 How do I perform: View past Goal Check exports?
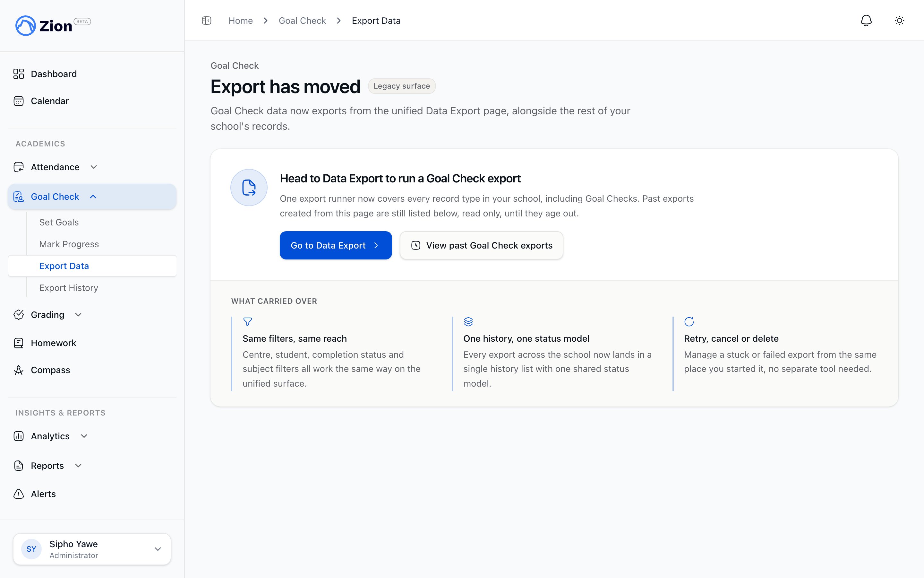(x=482, y=245)
